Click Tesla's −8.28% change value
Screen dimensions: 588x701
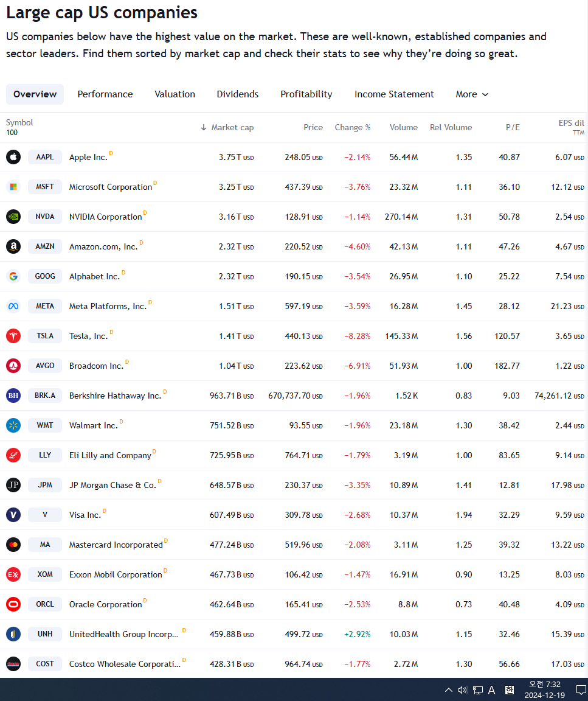[x=358, y=336]
